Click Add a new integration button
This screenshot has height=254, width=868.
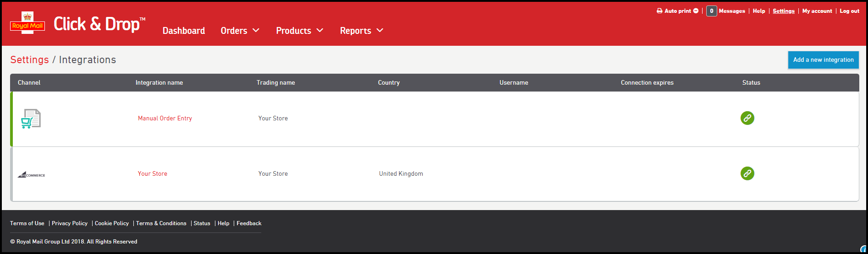click(823, 60)
